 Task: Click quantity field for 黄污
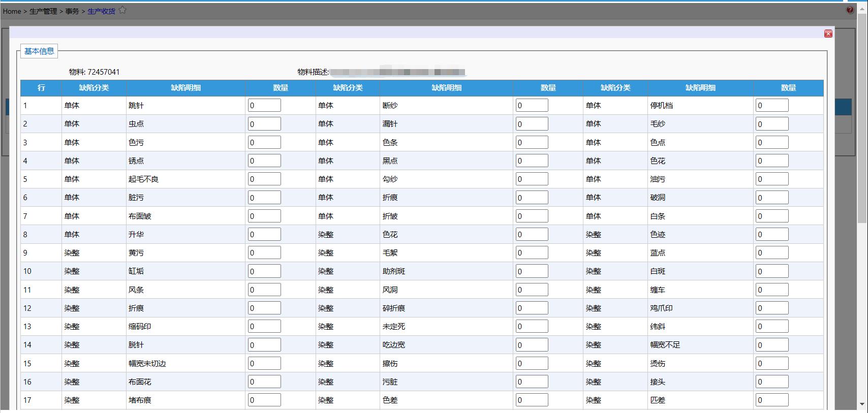pos(264,252)
